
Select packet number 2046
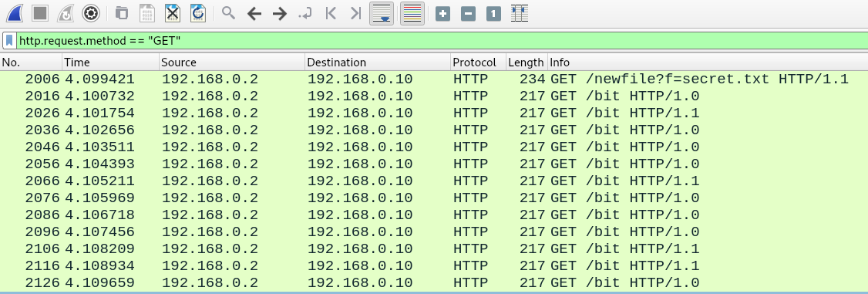(x=434, y=147)
